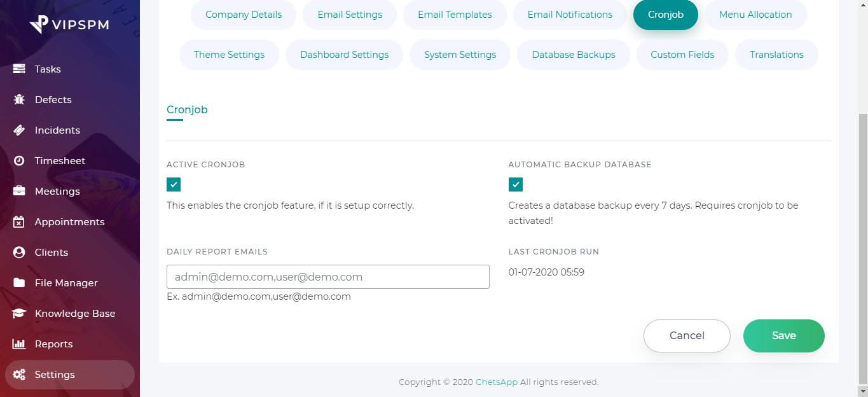
Task: Open the Timesheet section
Action: [19, 160]
